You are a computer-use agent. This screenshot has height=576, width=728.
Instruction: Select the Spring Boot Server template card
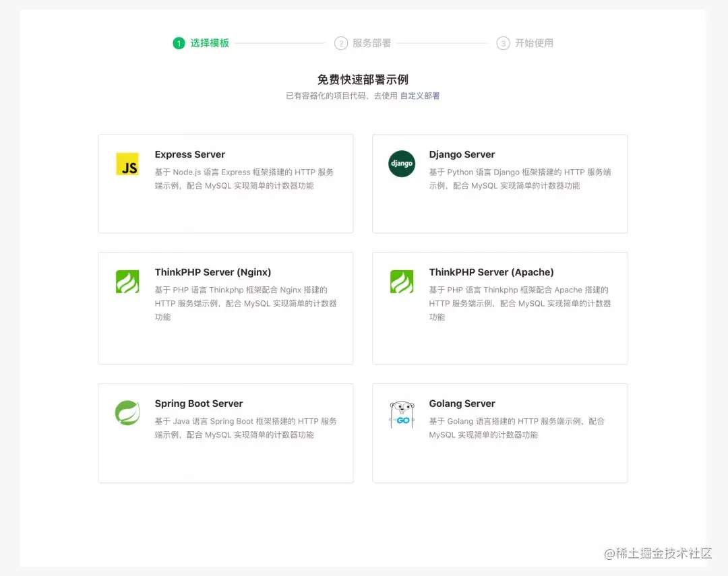[226, 433]
